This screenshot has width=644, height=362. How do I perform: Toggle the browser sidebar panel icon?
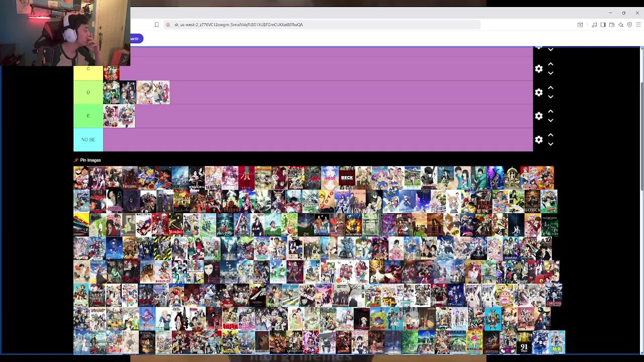[x=603, y=25]
